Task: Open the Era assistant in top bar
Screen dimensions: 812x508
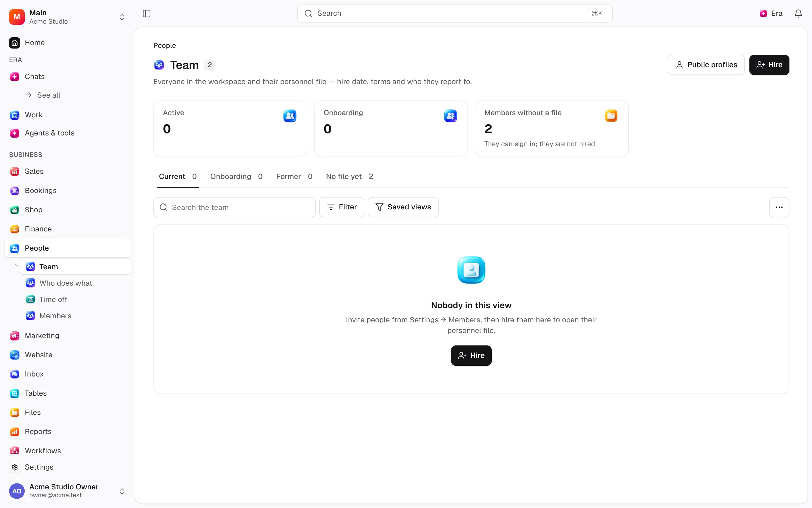Action: 771,14
